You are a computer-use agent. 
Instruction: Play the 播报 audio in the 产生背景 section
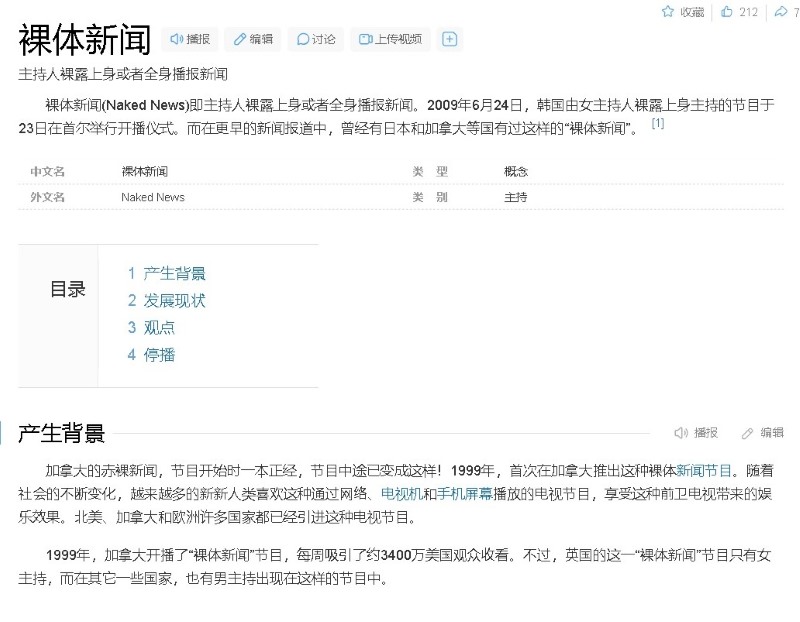pyautogui.click(x=696, y=433)
